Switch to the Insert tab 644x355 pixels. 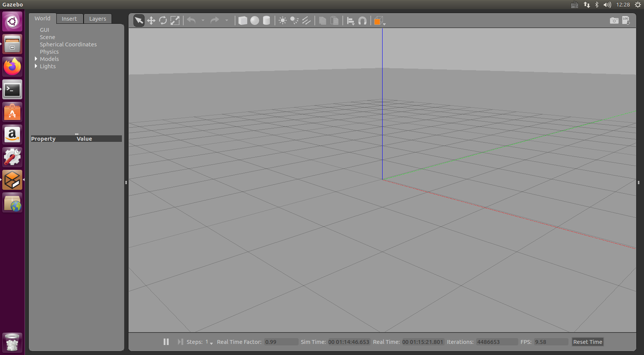pyautogui.click(x=69, y=19)
